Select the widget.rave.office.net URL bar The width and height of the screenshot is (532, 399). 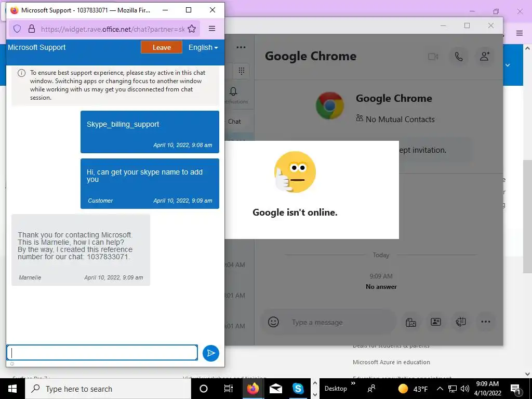pos(113,29)
